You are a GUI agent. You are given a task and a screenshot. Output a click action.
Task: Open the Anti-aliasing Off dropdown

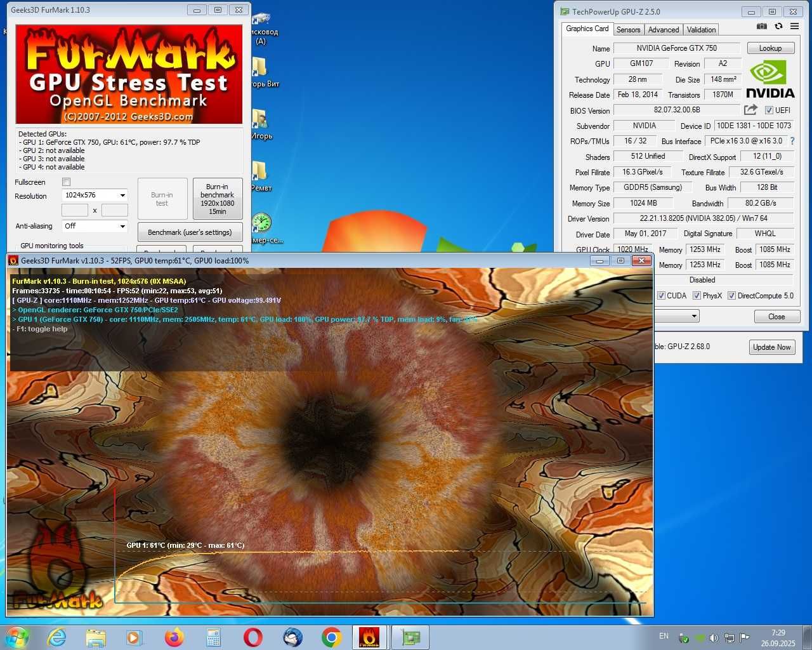[x=95, y=226]
